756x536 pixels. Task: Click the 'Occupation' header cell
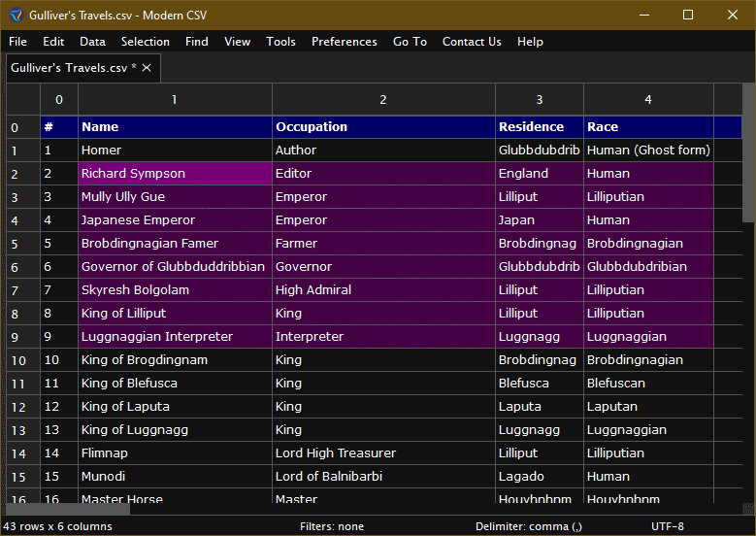pos(383,127)
